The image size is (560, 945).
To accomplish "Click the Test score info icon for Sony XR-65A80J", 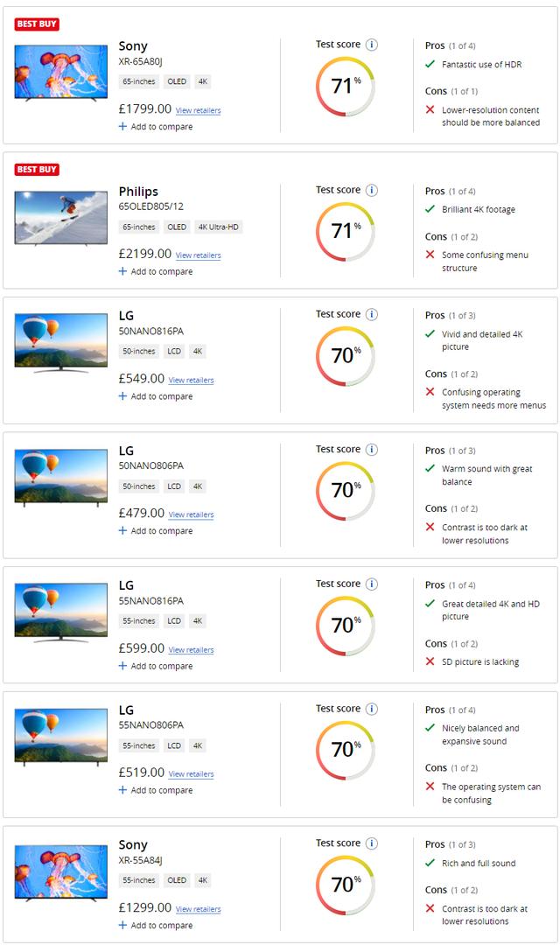I will point(372,45).
